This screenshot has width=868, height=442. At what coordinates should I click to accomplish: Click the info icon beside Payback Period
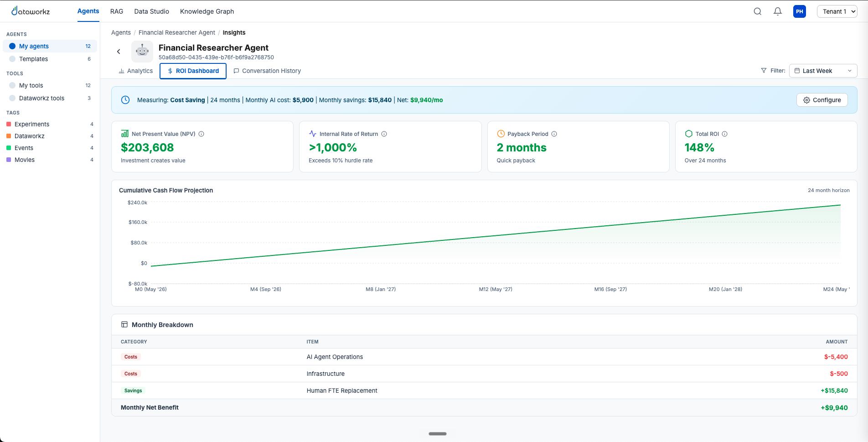(x=554, y=134)
